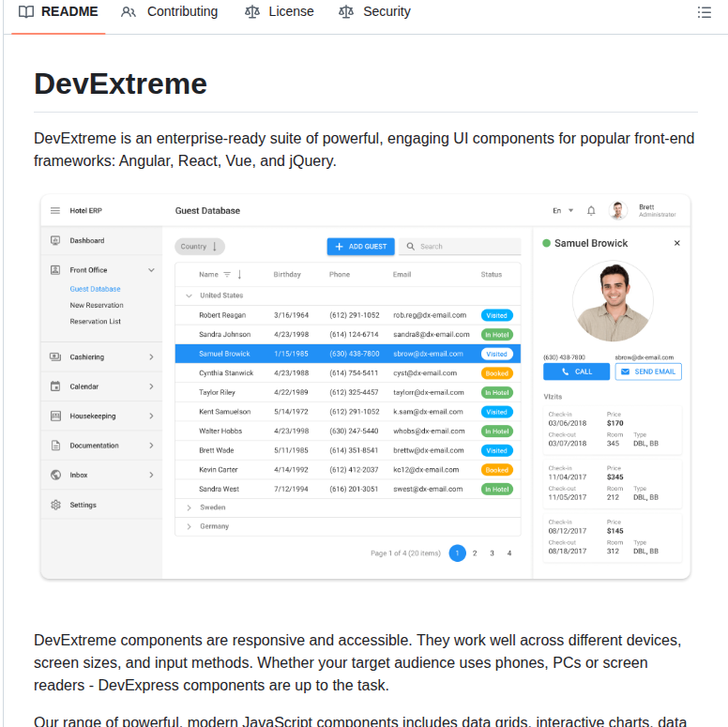Expand the Calendar menu chevron
Image resolution: width=728 pixels, height=727 pixels.
click(x=151, y=386)
